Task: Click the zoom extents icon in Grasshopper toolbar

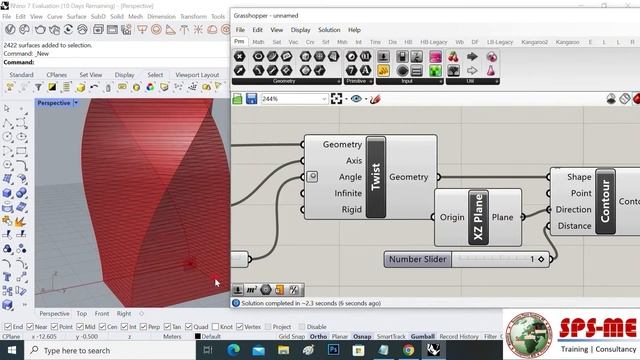Action: (336, 99)
